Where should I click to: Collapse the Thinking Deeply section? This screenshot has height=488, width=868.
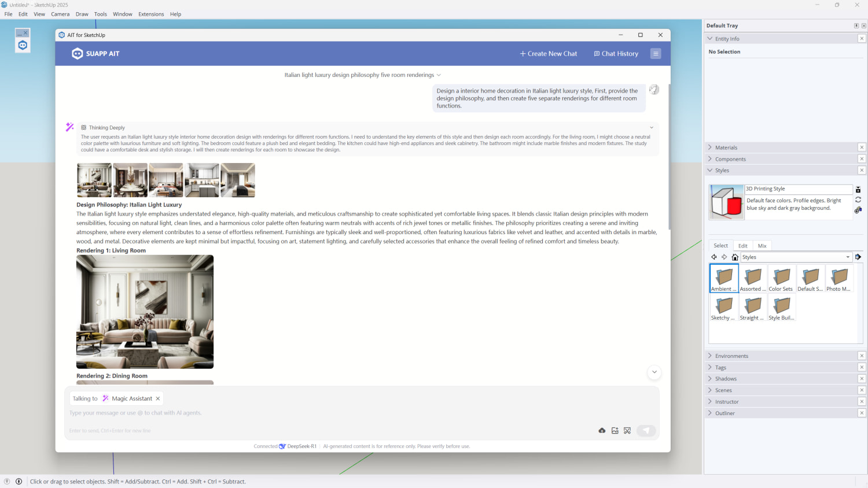pyautogui.click(x=652, y=128)
